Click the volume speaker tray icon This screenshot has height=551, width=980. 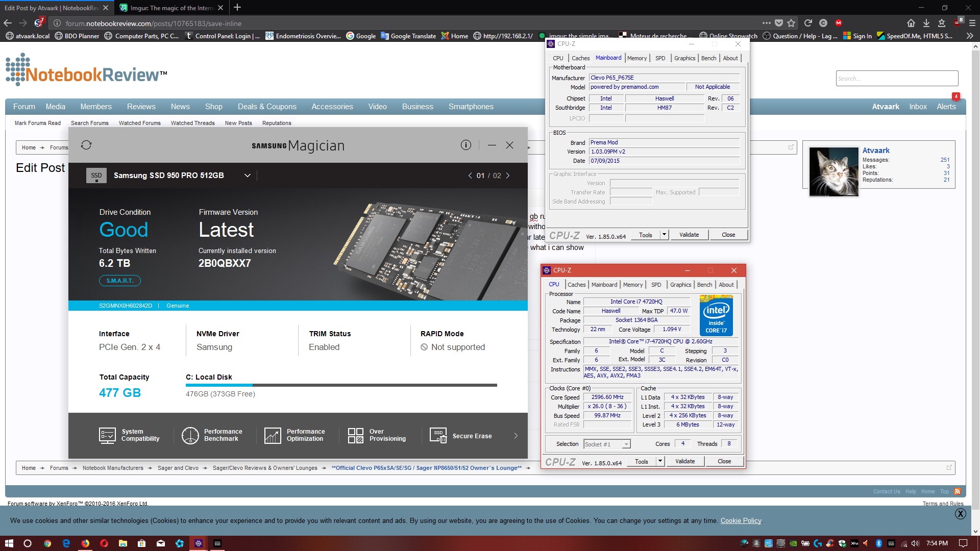915,543
